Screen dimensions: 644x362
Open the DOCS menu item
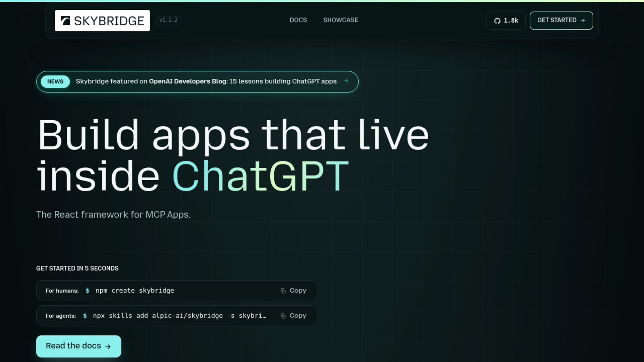tap(298, 20)
